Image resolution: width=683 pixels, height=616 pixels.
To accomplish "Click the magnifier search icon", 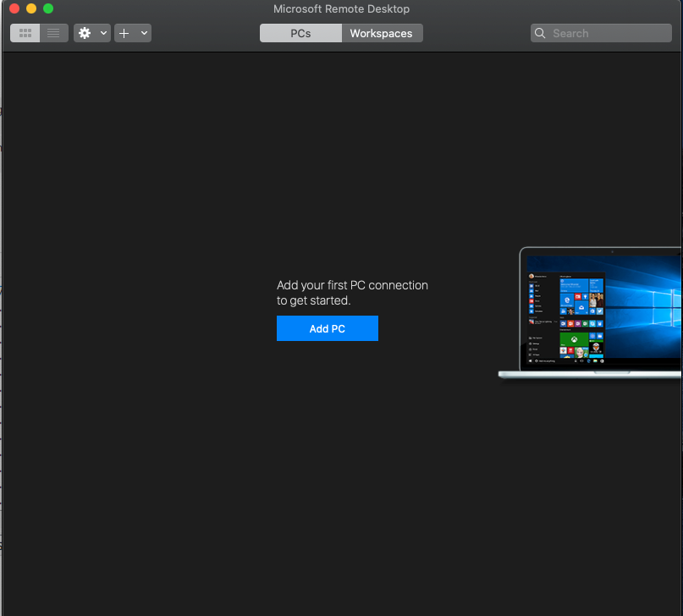I will pyautogui.click(x=540, y=33).
